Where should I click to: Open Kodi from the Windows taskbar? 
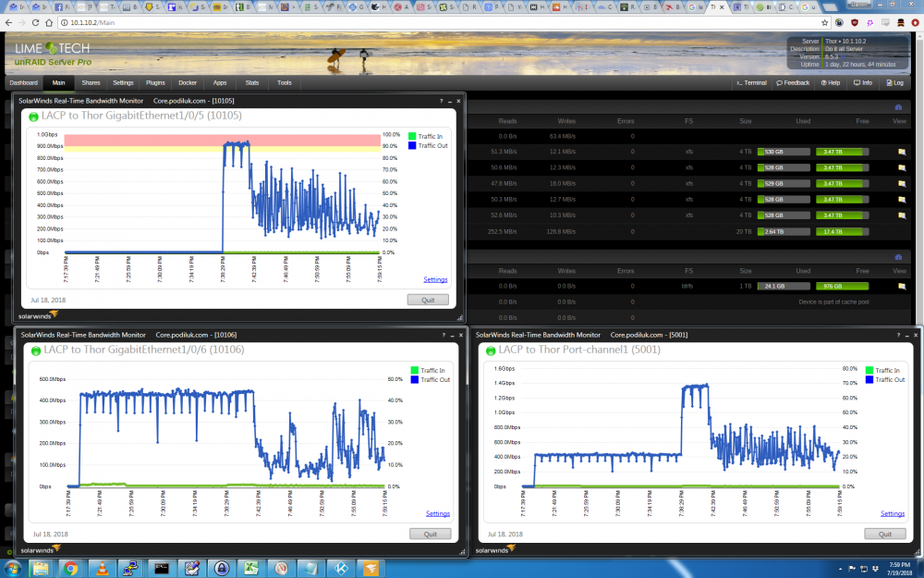coord(341,569)
